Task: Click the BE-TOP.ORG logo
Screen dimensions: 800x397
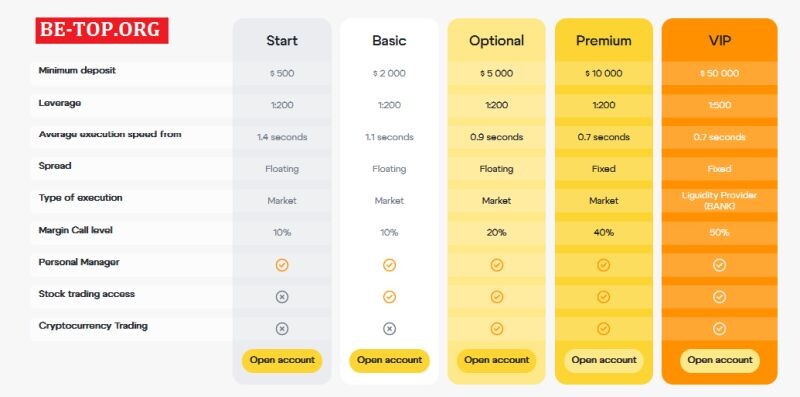Action: (102, 30)
